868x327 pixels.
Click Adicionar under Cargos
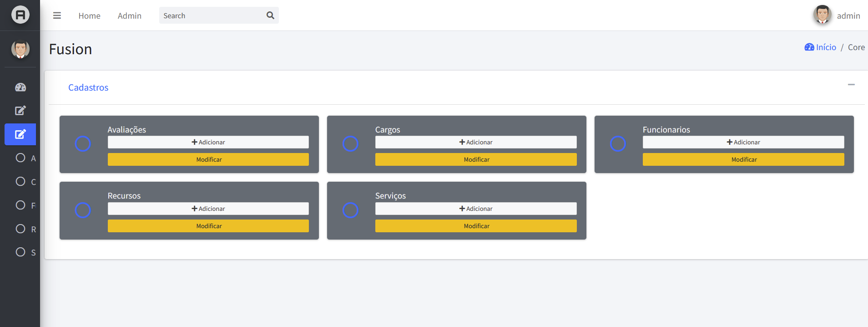(x=476, y=142)
